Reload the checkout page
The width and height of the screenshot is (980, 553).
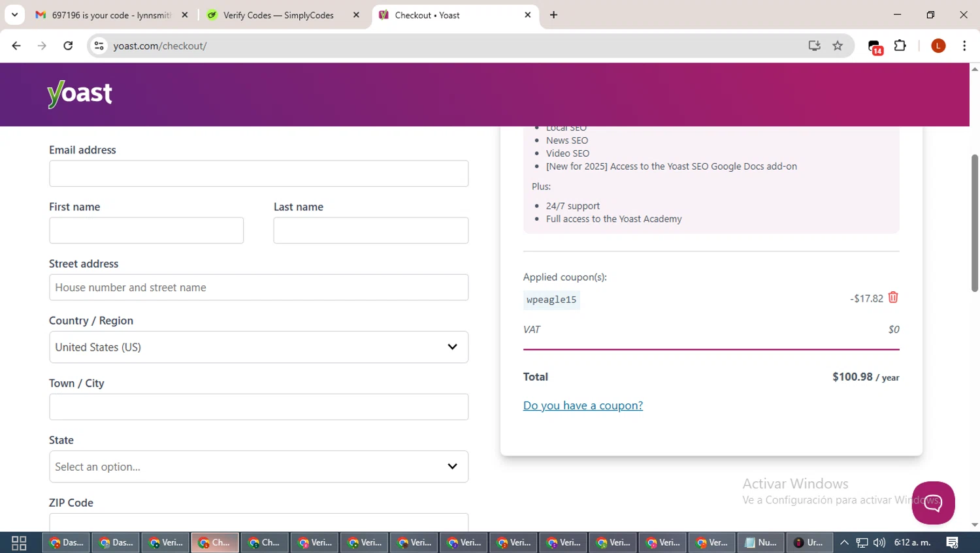coord(68,46)
